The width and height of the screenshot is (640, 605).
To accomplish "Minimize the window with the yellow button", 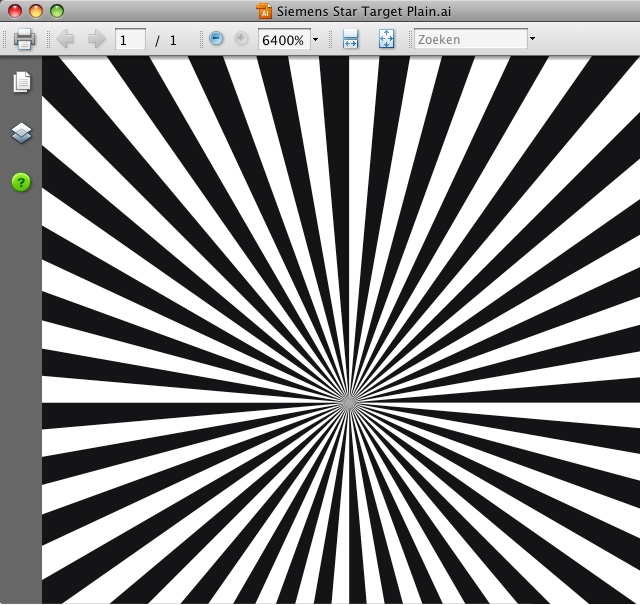I will pyautogui.click(x=36, y=11).
